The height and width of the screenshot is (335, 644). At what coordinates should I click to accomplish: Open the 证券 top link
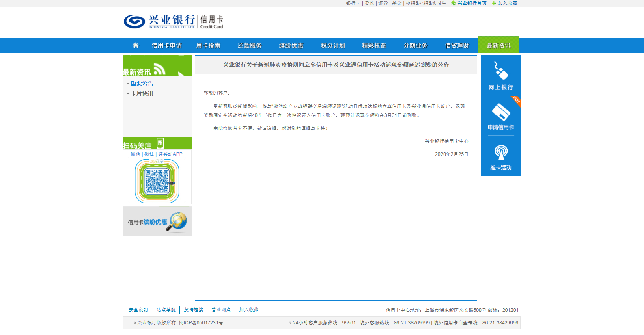383,3
